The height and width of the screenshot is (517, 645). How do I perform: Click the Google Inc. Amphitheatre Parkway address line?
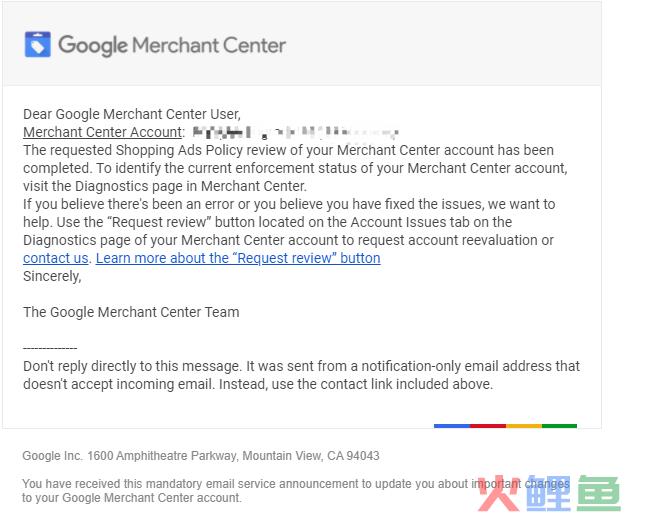point(201,456)
